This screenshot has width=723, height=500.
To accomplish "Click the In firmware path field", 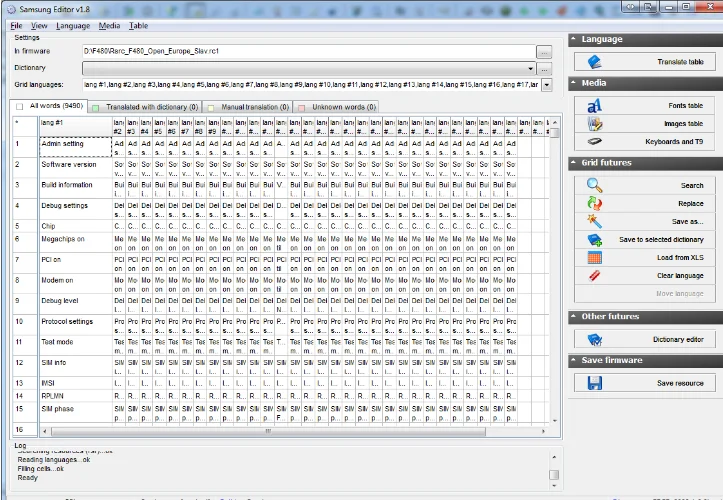I will (309, 51).
